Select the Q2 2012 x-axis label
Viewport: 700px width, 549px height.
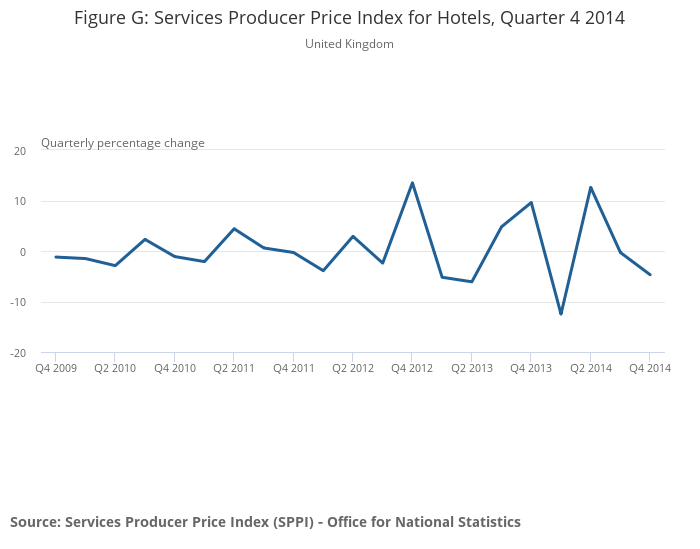pyautogui.click(x=352, y=369)
